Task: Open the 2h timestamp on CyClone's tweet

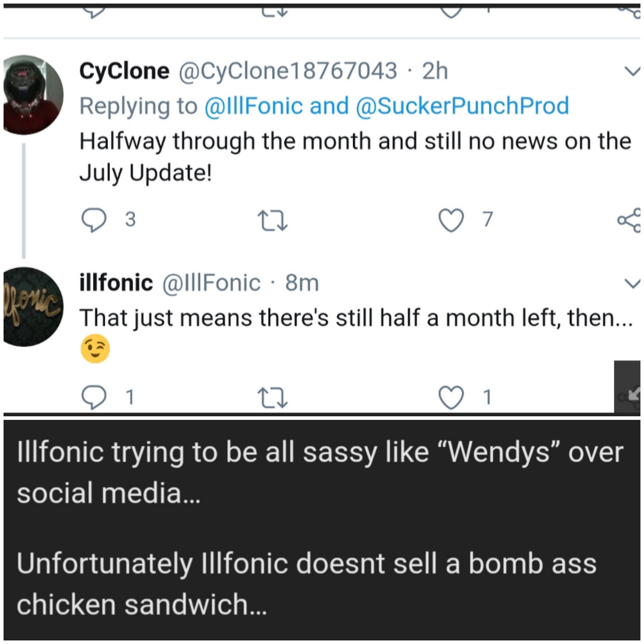Action: (x=435, y=71)
